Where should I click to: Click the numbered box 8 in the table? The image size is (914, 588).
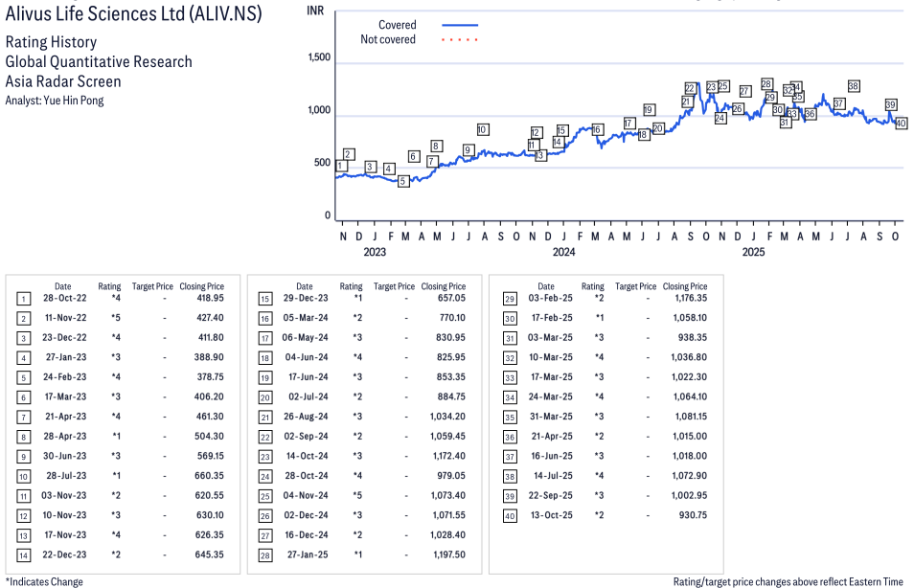pos(23,435)
